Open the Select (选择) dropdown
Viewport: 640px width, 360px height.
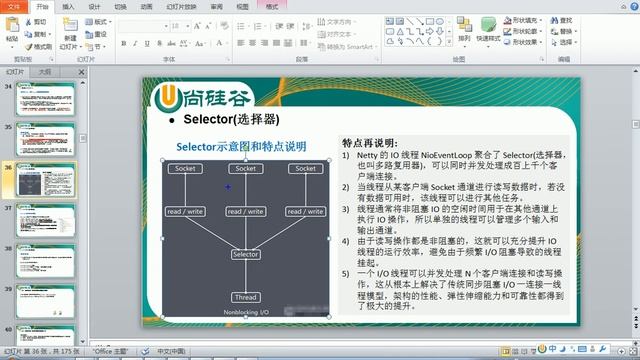pyautogui.click(x=564, y=42)
